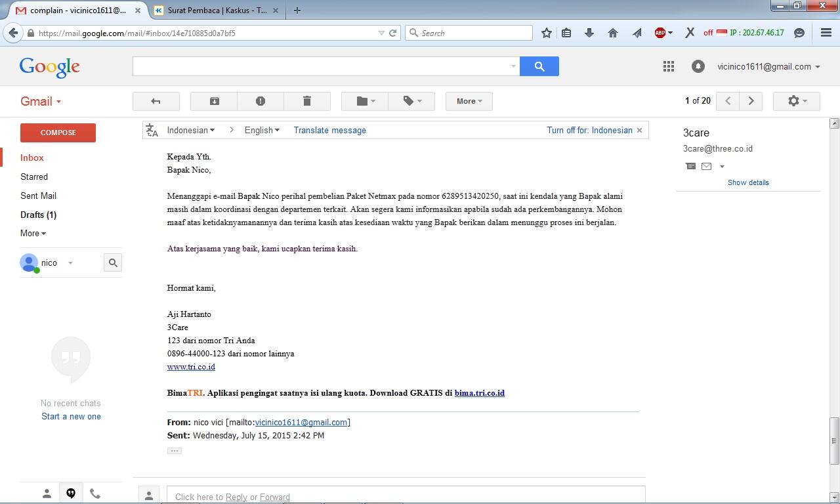Switch to the Contacts tab at the bottom
840x504 pixels.
47,493
